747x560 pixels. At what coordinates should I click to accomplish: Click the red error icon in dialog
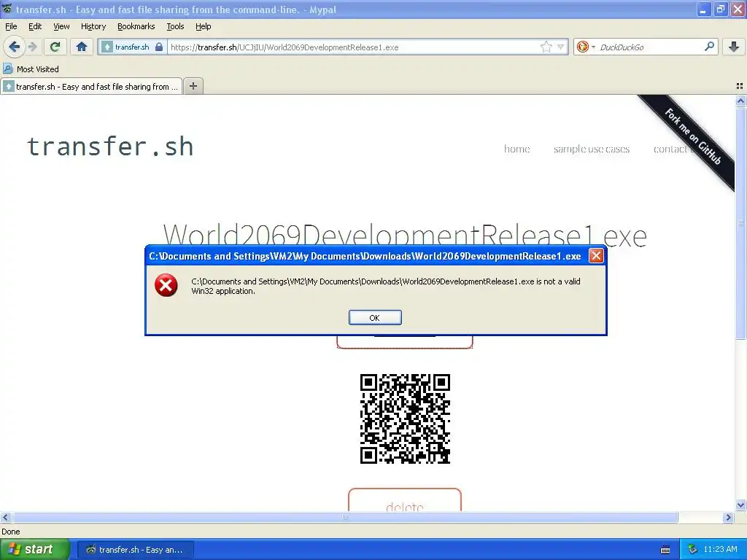pos(166,285)
